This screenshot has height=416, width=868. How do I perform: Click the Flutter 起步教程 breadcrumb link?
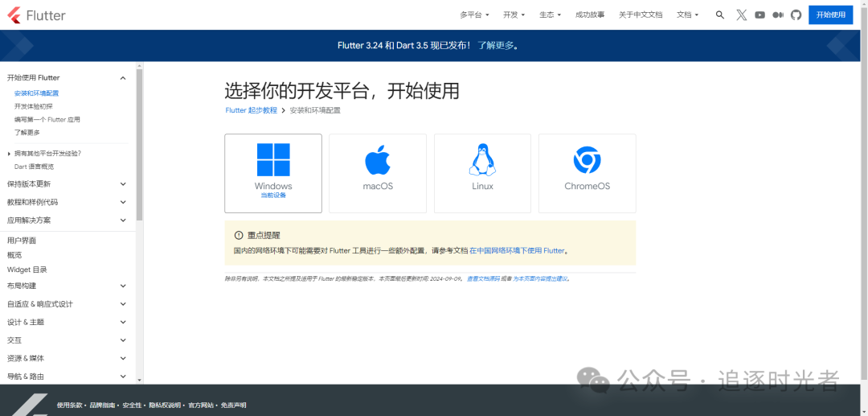point(252,110)
